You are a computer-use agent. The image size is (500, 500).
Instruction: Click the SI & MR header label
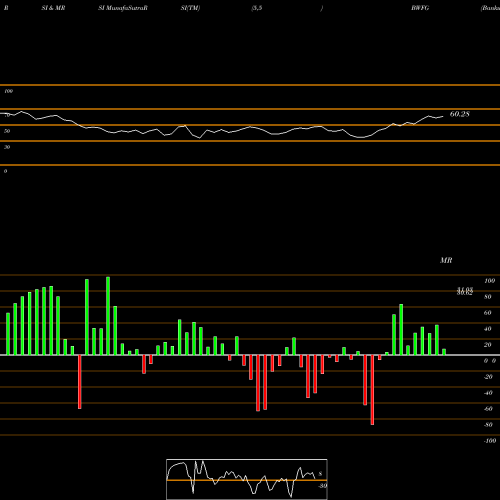(53, 8)
